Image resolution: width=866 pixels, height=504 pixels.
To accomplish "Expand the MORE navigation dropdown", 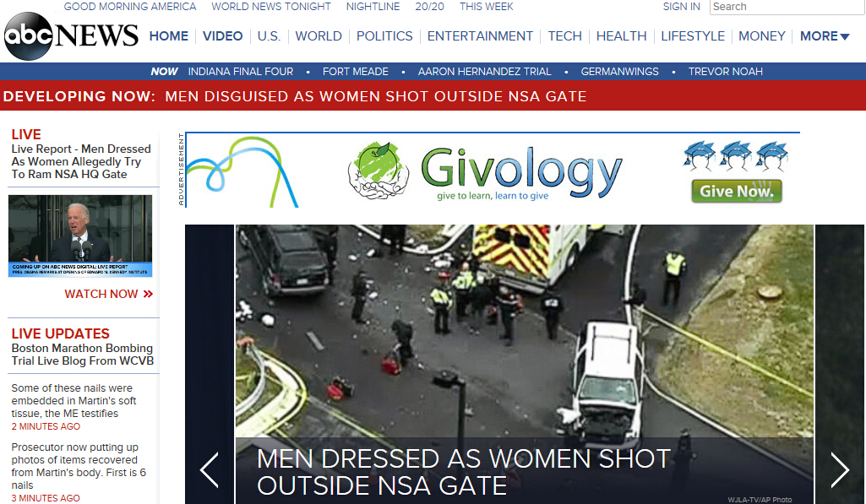I will pyautogui.click(x=825, y=36).
